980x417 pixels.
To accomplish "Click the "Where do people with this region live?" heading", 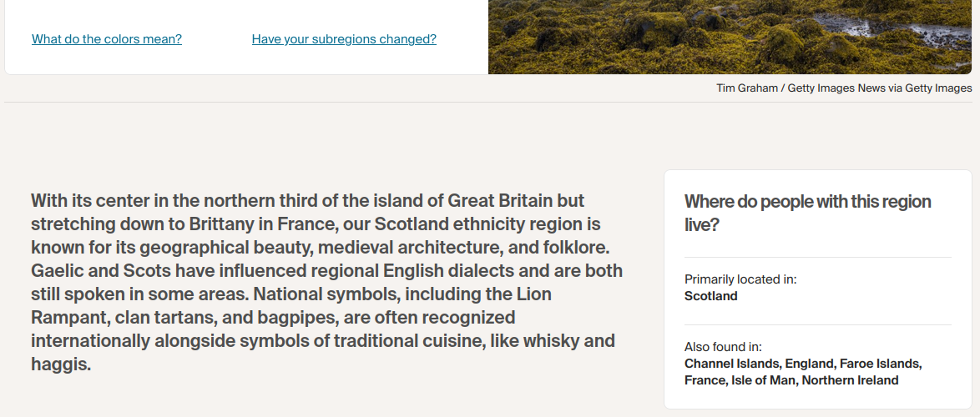I will (807, 213).
